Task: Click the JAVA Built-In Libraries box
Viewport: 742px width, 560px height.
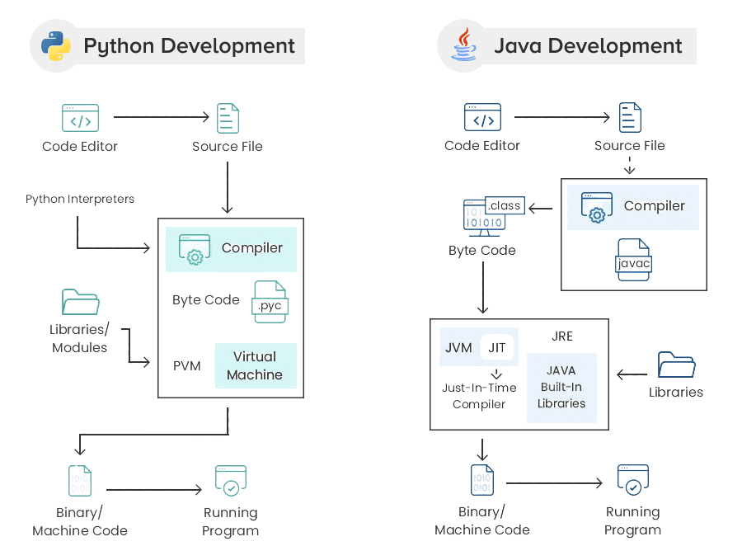Action: (x=561, y=388)
